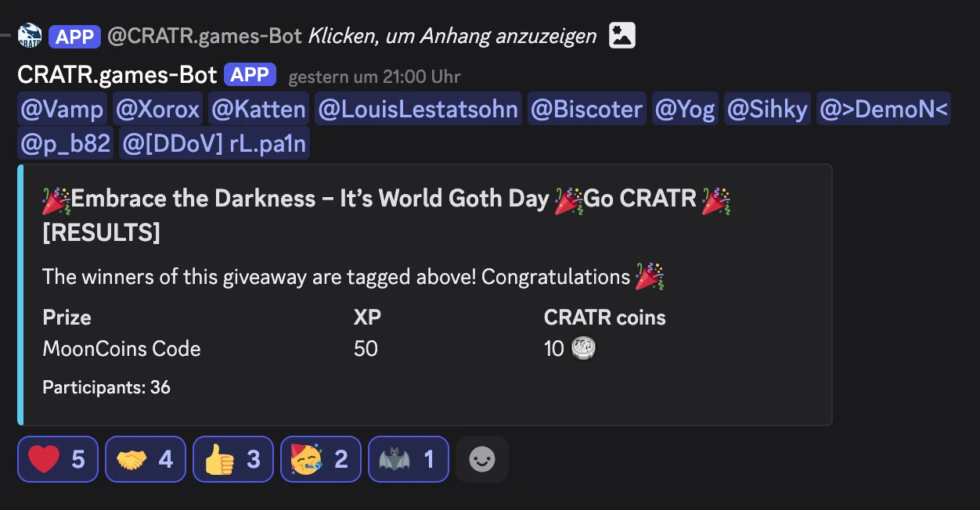Click the CRATR bot avatar in reply line
The image size is (980, 510).
pos(30,36)
